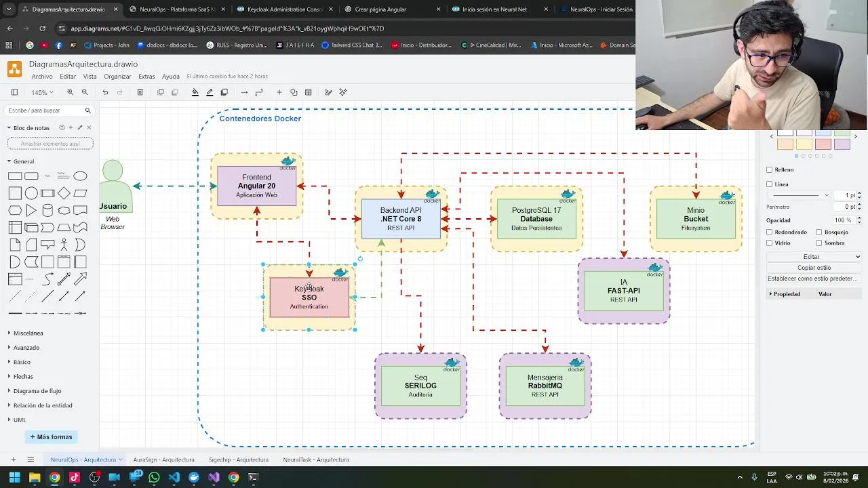Open the Extras menu
The width and height of the screenshot is (868, 488).
click(146, 77)
